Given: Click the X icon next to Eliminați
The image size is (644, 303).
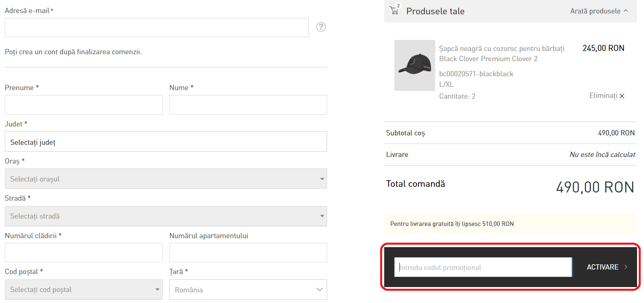Looking at the screenshot, I should (x=622, y=96).
